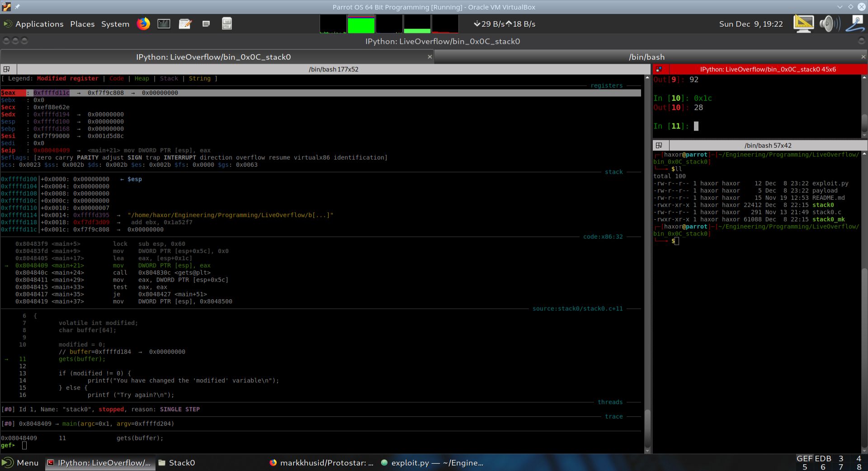Viewport: 868px width, 471px height.
Task: Open the display settings tray icon
Action: 803,24
